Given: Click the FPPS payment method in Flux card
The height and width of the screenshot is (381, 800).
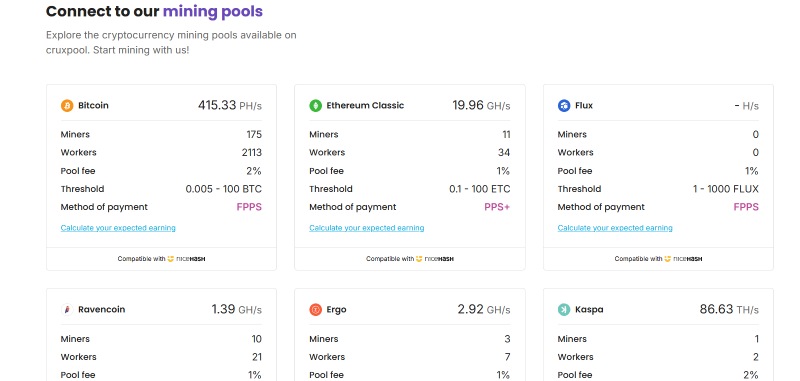Looking at the screenshot, I should [x=746, y=207].
